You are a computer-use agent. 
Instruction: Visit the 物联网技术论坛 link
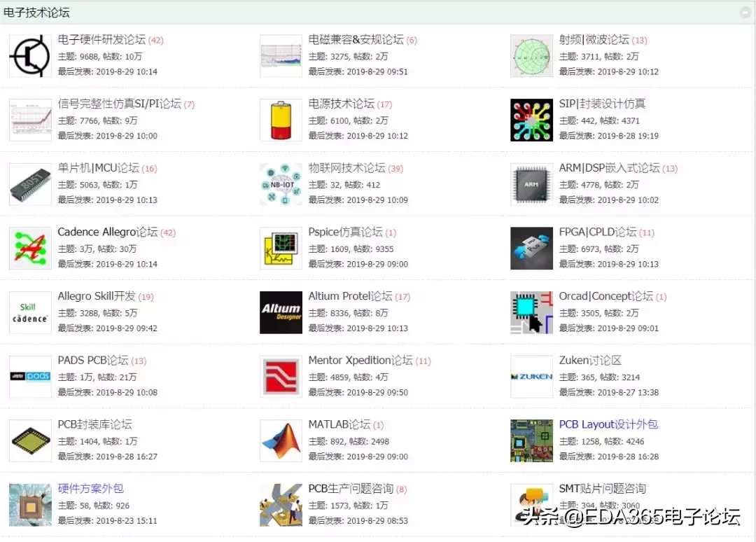pos(347,168)
